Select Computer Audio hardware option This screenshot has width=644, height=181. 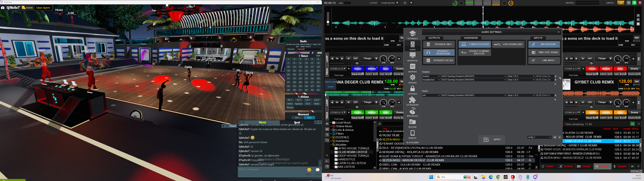[x=475, y=44]
